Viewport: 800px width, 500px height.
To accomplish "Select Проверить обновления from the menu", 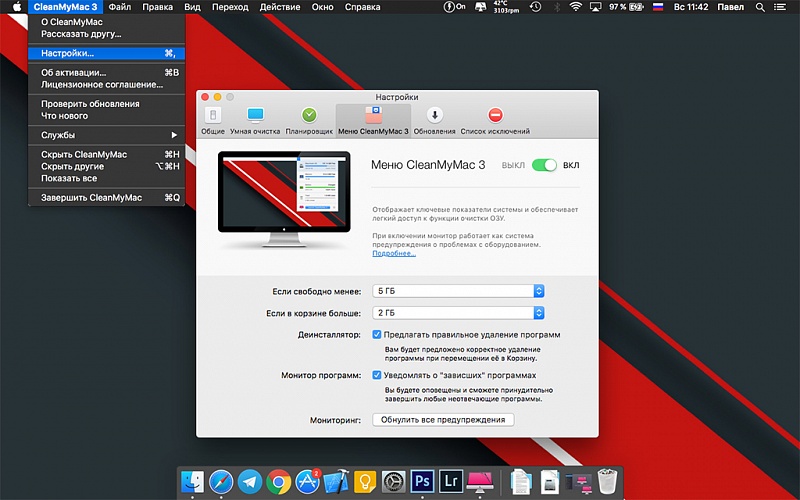I will 90,104.
